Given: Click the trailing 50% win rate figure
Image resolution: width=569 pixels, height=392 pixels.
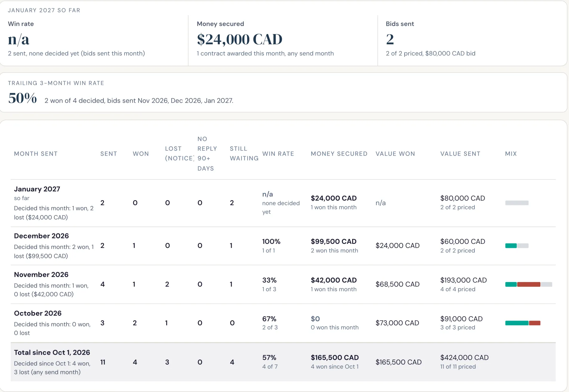Looking at the screenshot, I should [x=22, y=98].
